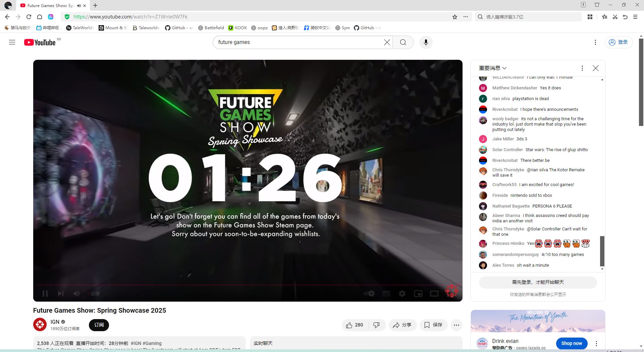The height and width of the screenshot is (352, 644).
Task: Open KOOK bookmark
Action: 237,28
